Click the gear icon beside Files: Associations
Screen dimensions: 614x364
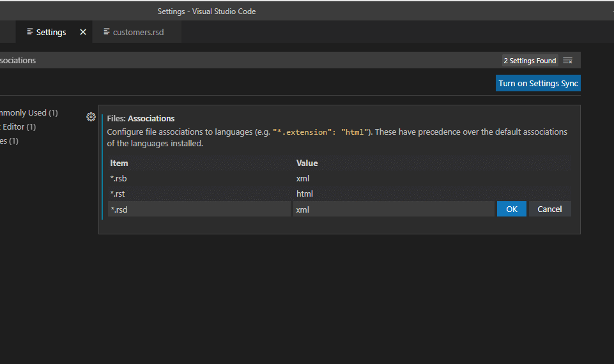pyautogui.click(x=91, y=117)
